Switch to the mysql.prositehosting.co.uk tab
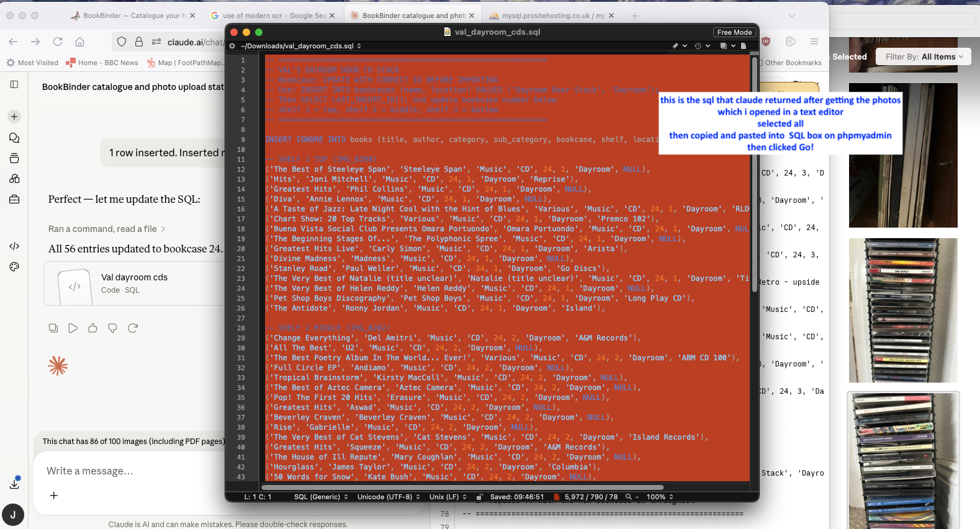The width and height of the screenshot is (980, 529). 552,16
